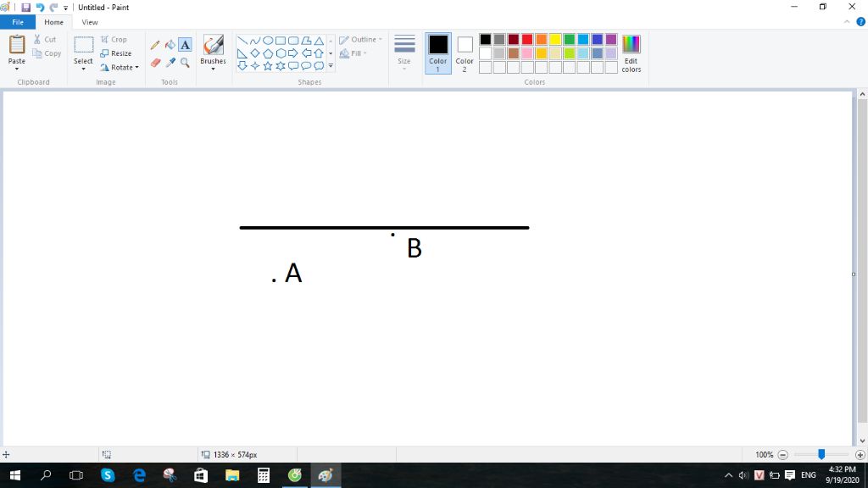Click the Edit colors button
Image resolution: width=868 pixels, height=488 pixels.
click(x=631, y=53)
